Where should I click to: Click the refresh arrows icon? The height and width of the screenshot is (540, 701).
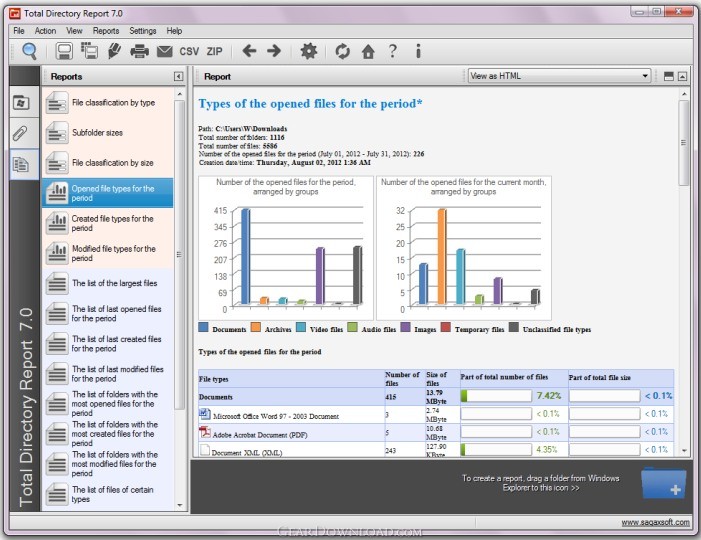coord(343,51)
